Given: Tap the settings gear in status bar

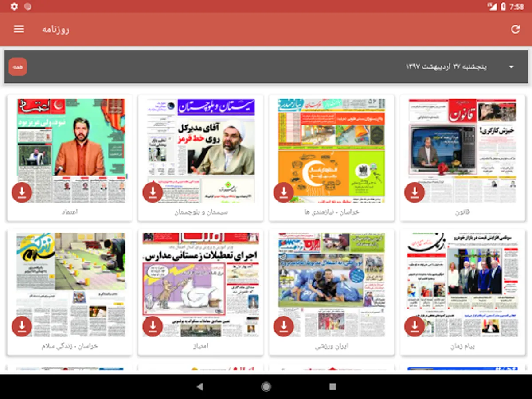Looking at the screenshot, I should pos(14,6).
